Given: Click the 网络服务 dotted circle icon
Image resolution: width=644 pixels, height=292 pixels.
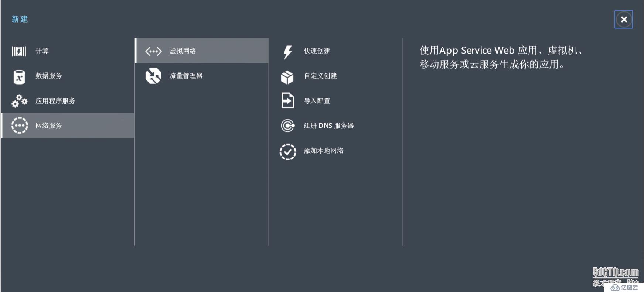Looking at the screenshot, I should click(x=19, y=126).
